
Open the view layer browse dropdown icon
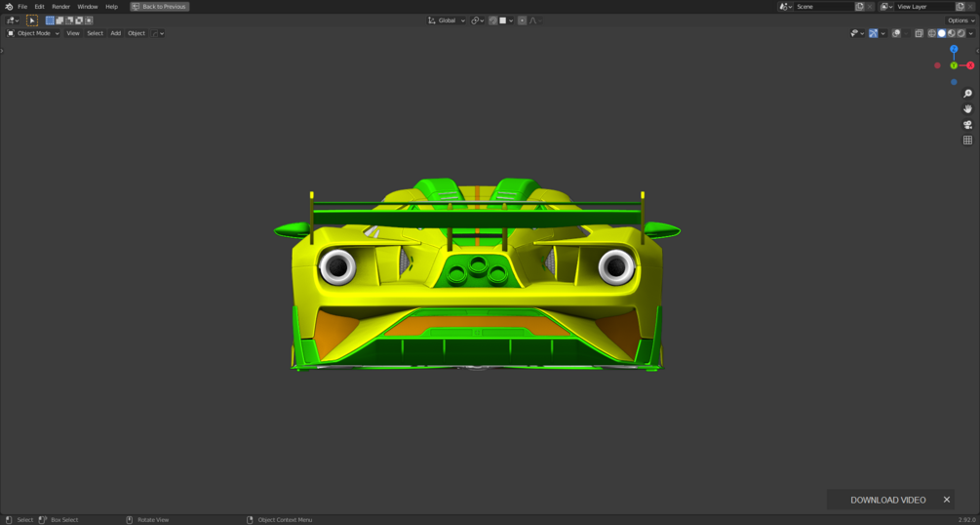point(886,6)
